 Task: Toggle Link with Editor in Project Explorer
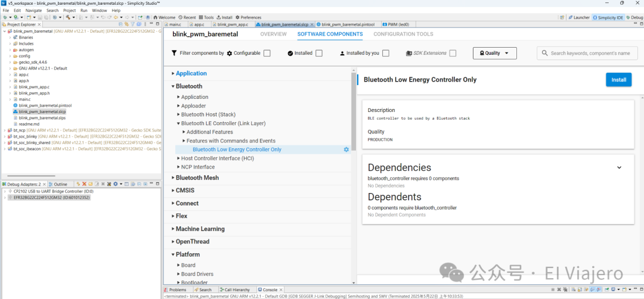click(126, 24)
